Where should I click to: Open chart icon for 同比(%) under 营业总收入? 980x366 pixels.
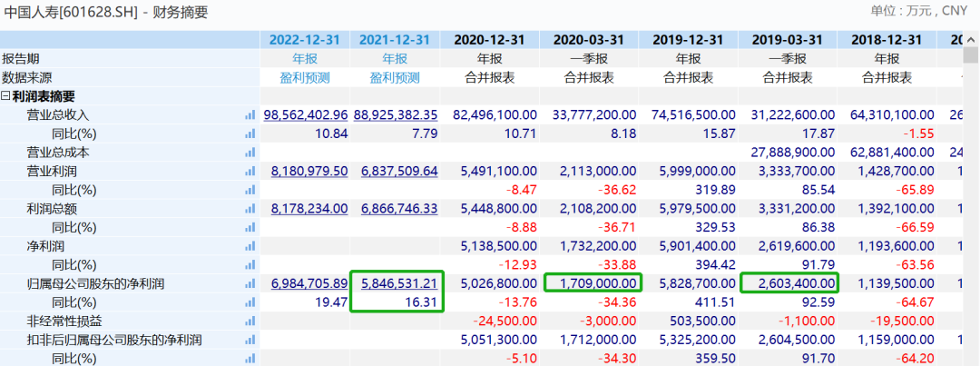click(x=250, y=134)
